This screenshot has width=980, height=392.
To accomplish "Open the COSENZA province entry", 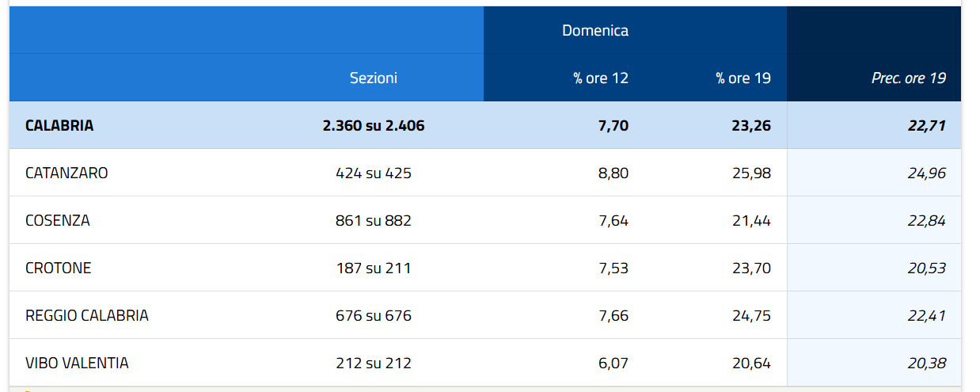I will pos(58,220).
